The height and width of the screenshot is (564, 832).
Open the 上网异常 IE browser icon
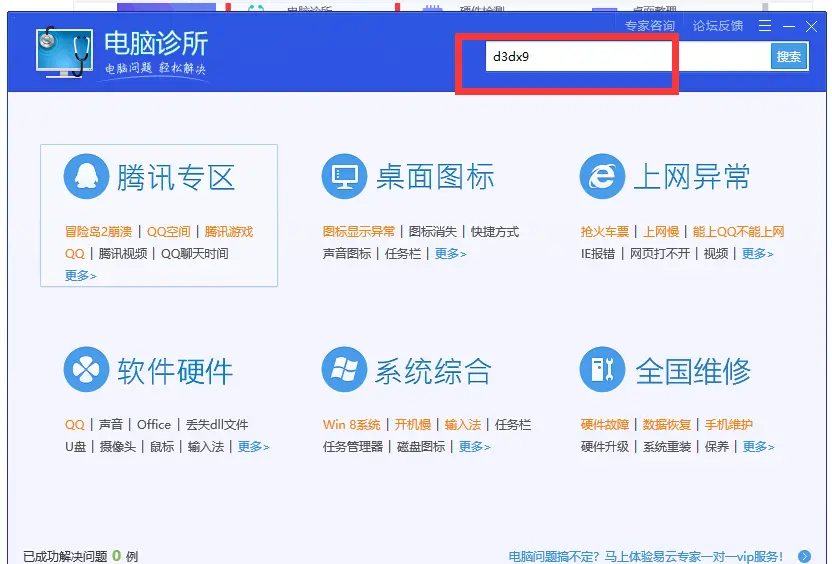coord(602,176)
